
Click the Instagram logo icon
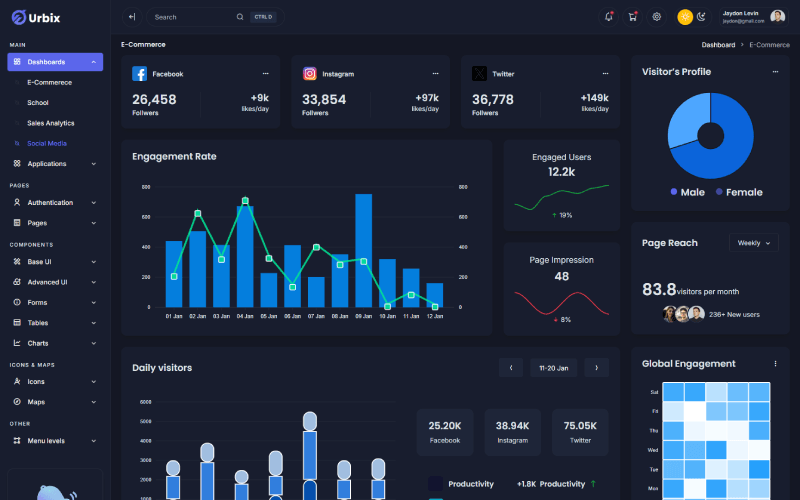(310, 74)
